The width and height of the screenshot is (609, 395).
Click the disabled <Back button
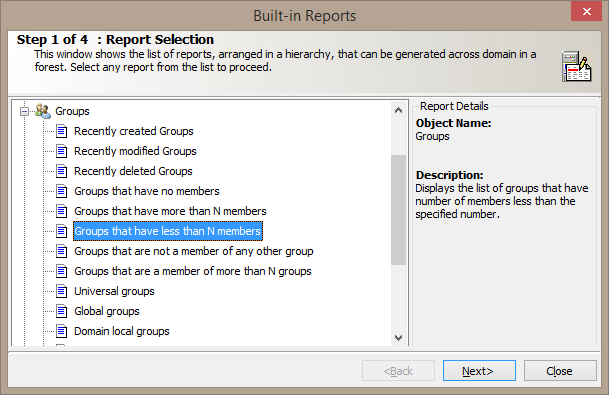click(x=398, y=371)
